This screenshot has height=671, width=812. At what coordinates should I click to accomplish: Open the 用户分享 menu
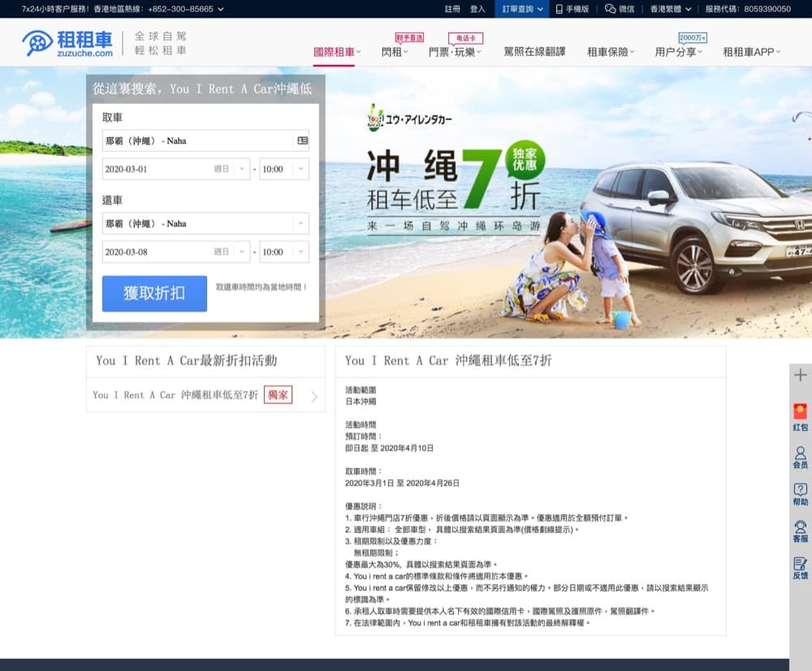(678, 52)
